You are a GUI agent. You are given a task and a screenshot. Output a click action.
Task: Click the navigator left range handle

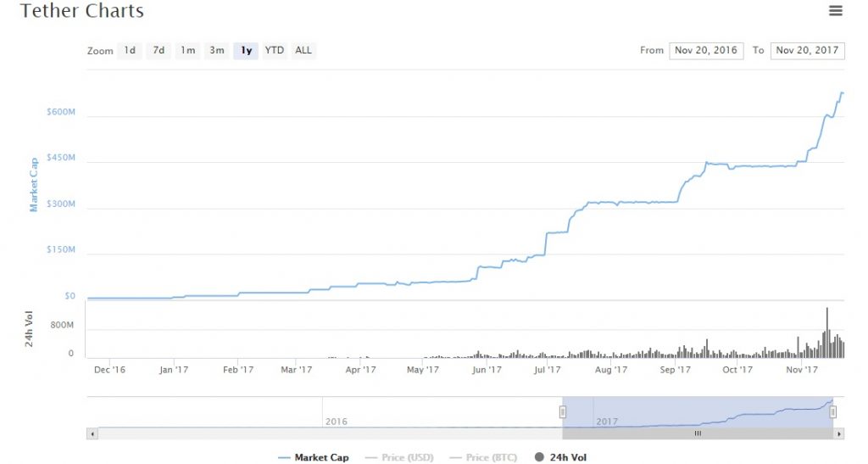point(563,412)
